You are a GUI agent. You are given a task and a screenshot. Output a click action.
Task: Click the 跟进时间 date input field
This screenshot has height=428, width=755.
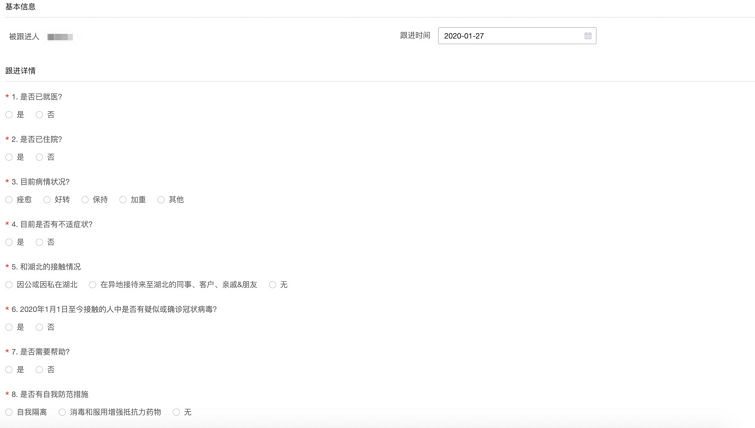[x=517, y=36]
